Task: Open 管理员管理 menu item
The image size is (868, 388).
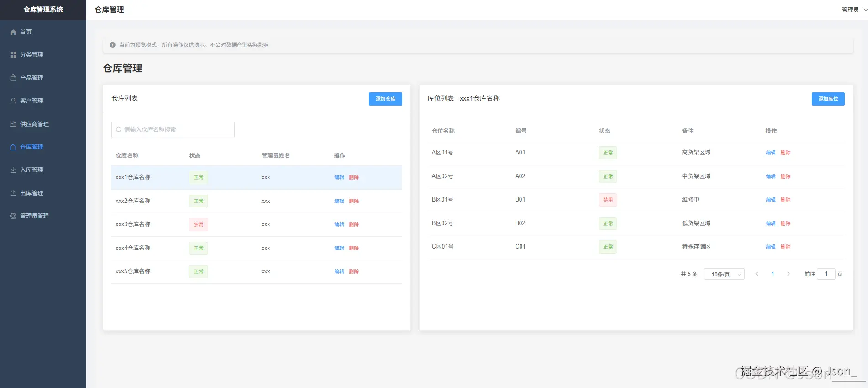Action: pyautogui.click(x=43, y=216)
